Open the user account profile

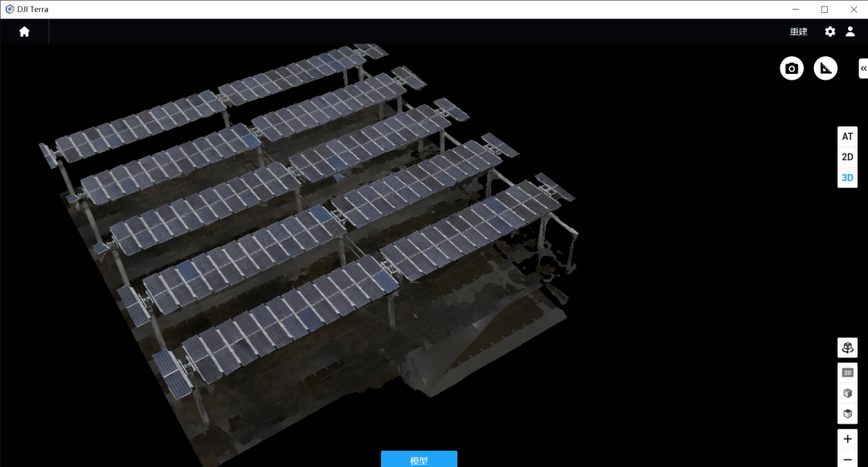tap(850, 32)
